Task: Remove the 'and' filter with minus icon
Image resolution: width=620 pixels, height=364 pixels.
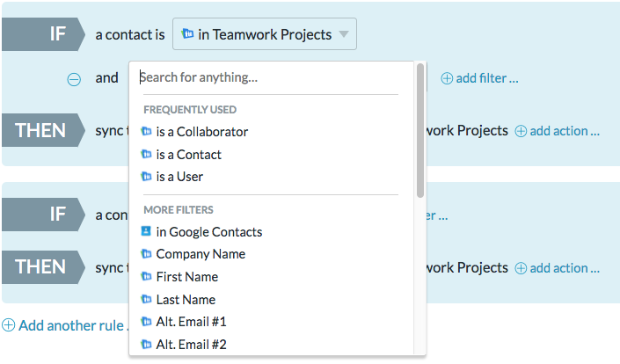Action: tap(74, 79)
